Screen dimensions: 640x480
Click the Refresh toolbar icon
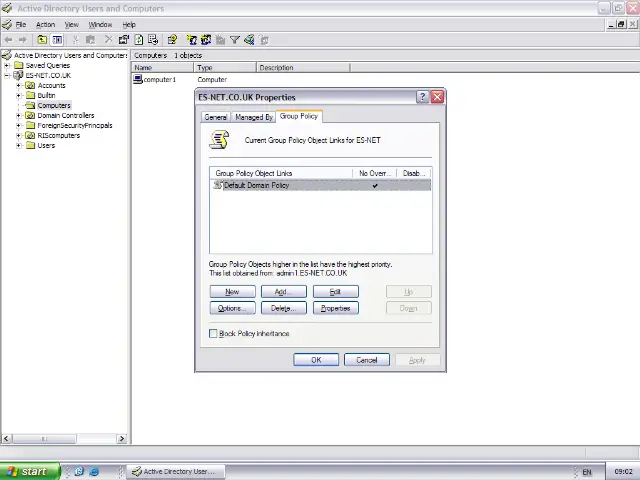click(139, 40)
